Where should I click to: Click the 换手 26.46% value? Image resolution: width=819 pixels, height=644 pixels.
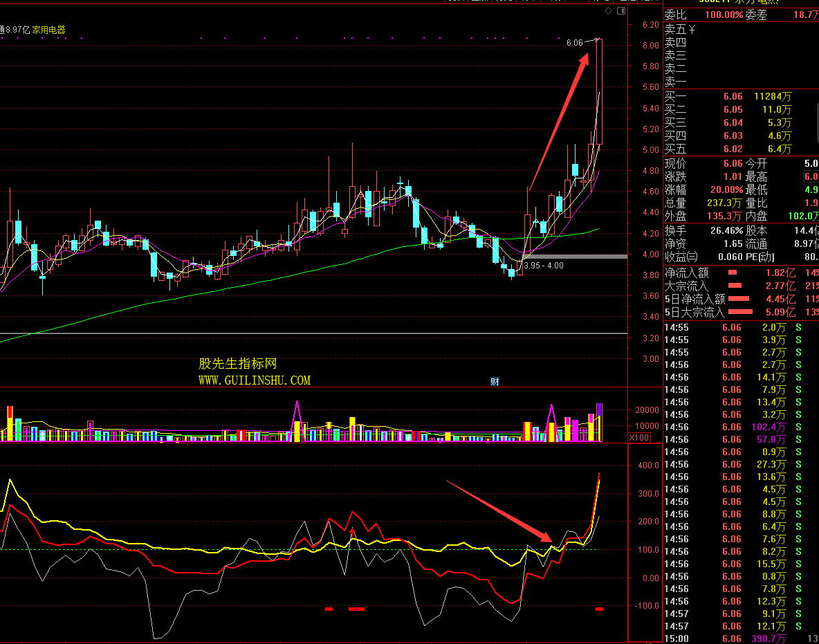click(x=726, y=230)
